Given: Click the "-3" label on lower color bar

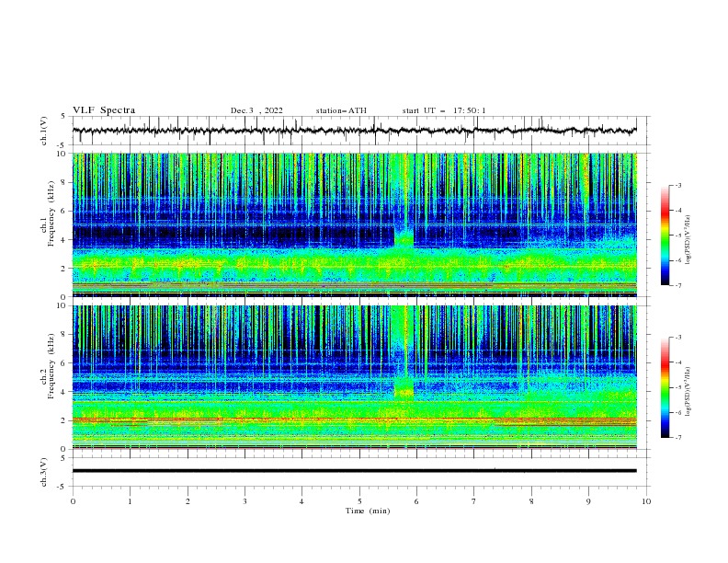Looking at the screenshot, I should click(677, 338).
